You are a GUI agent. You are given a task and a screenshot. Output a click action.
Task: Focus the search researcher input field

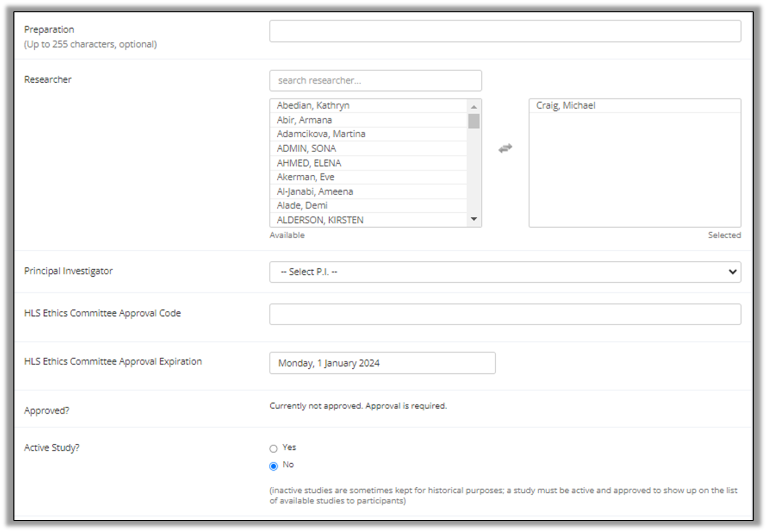(x=375, y=80)
